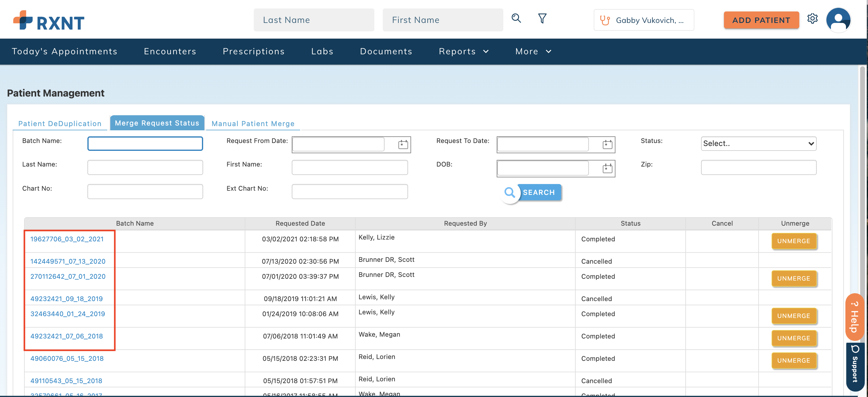The image size is (868, 397).
Task: Open batch link 32463440_01_24_2019
Action: pyautogui.click(x=68, y=314)
